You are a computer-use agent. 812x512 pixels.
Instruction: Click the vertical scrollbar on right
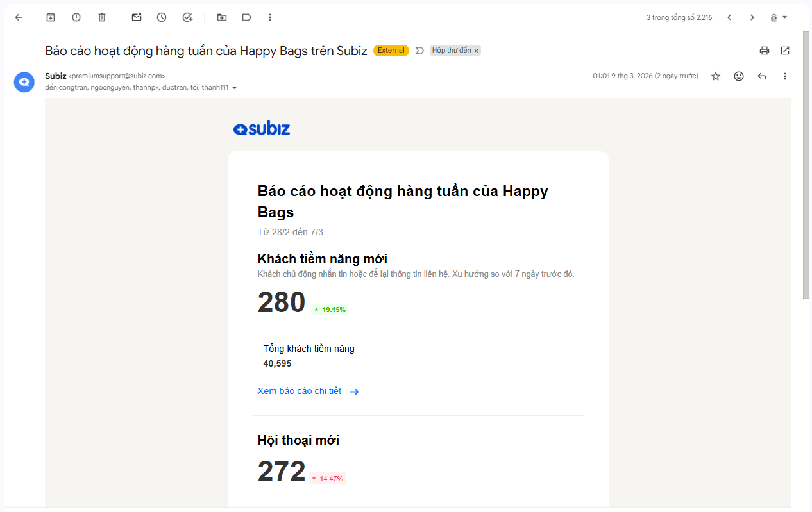coord(806,160)
